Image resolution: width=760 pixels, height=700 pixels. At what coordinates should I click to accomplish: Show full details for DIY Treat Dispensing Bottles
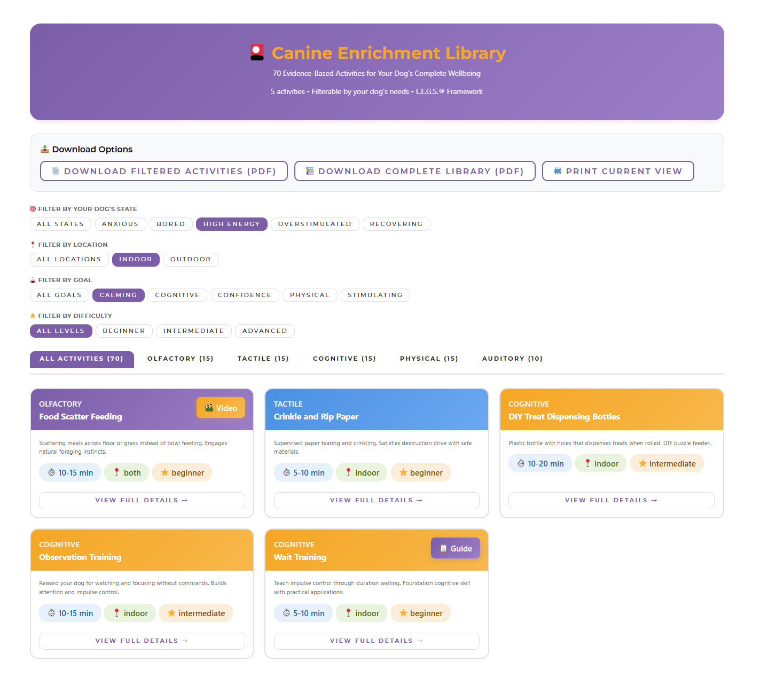click(611, 500)
